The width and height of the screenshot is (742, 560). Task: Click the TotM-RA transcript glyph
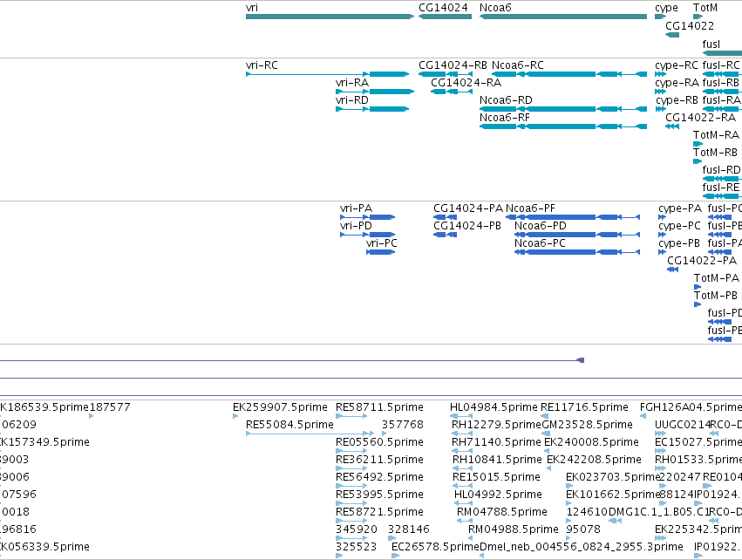(x=698, y=144)
